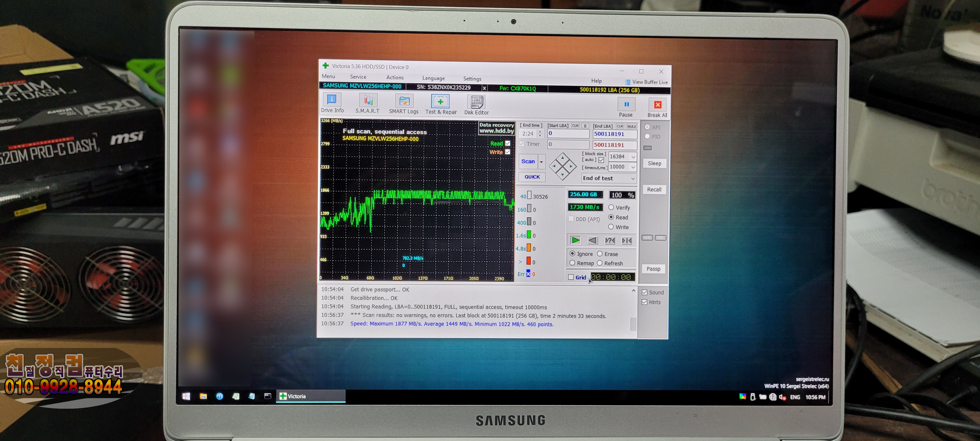The width and height of the screenshot is (980, 441).
Task: Open the Service menu
Action: [x=358, y=77]
